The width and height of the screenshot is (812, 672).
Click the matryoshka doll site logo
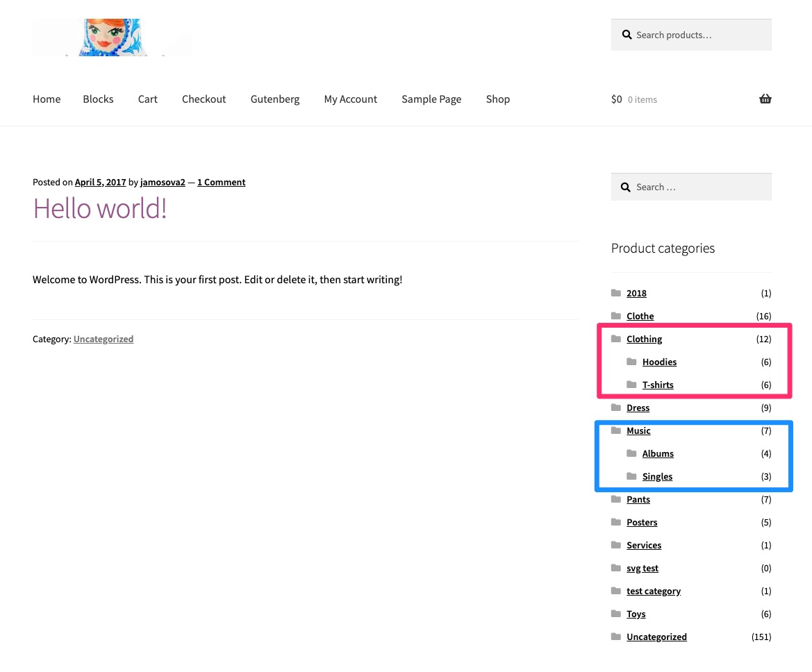113,37
